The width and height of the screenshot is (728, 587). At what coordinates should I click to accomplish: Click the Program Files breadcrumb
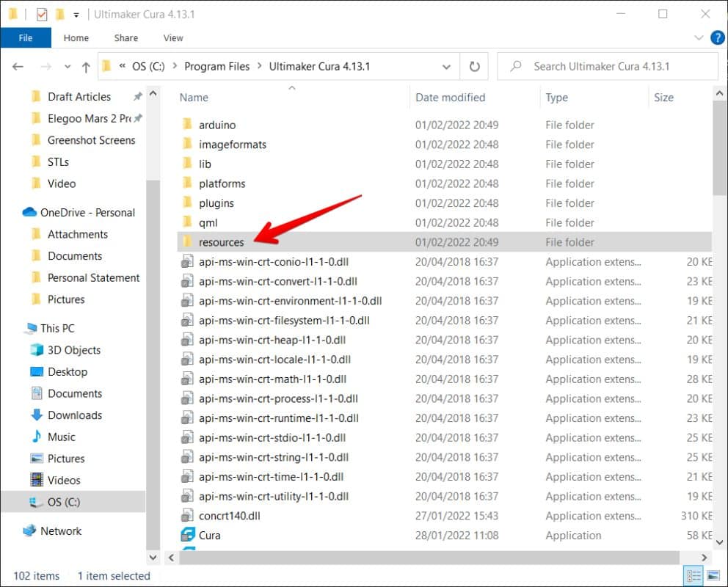point(216,66)
